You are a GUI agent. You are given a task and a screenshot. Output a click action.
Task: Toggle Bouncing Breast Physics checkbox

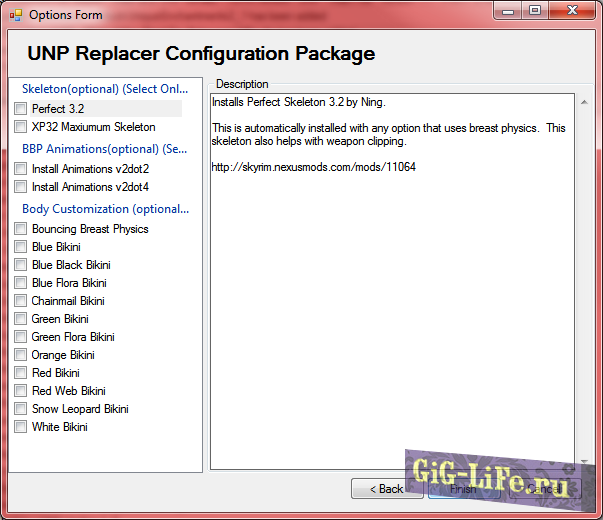click(21, 229)
